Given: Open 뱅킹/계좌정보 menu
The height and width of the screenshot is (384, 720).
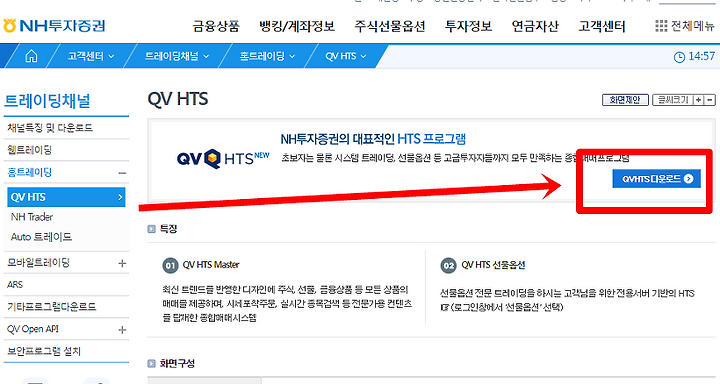Looking at the screenshot, I should [297, 26].
